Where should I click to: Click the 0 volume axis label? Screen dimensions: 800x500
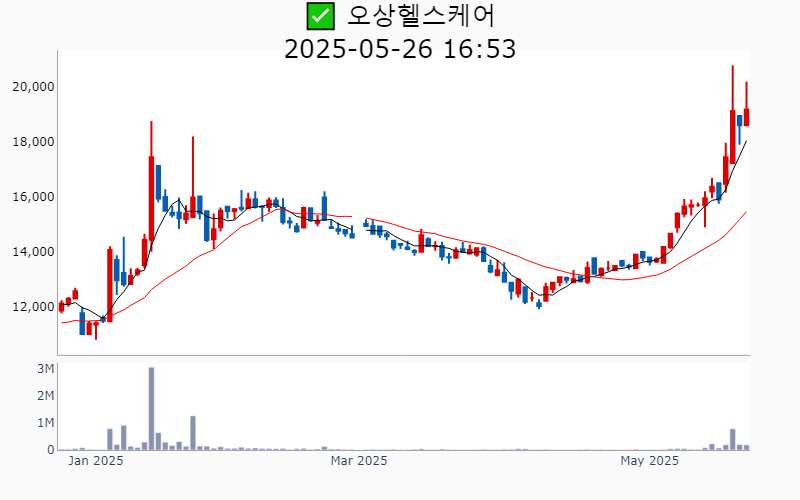click(51, 450)
